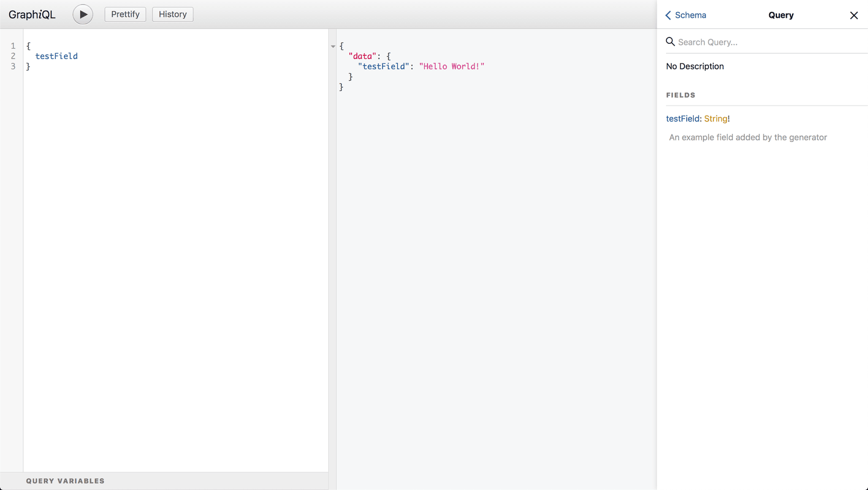Click the magnifying glass search icon

(671, 41)
